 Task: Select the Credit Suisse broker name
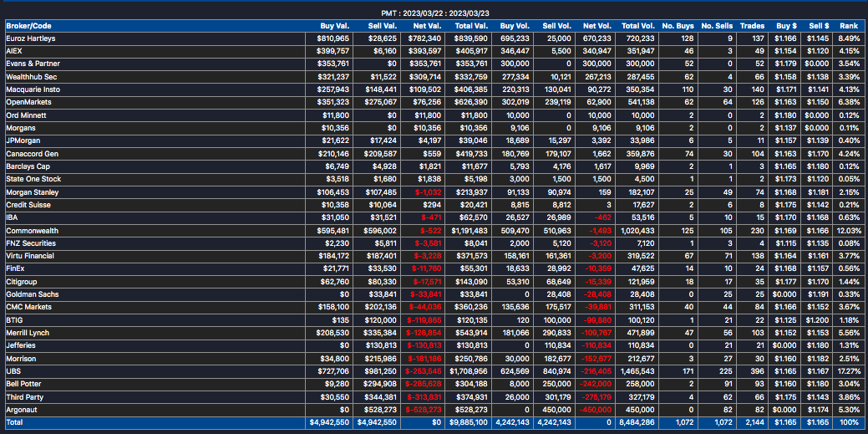click(28, 205)
